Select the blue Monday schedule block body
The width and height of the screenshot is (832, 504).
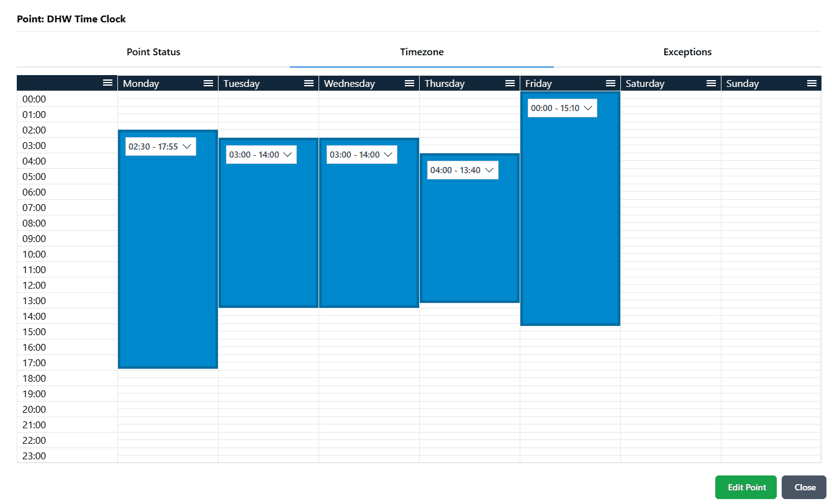pyautogui.click(x=168, y=261)
